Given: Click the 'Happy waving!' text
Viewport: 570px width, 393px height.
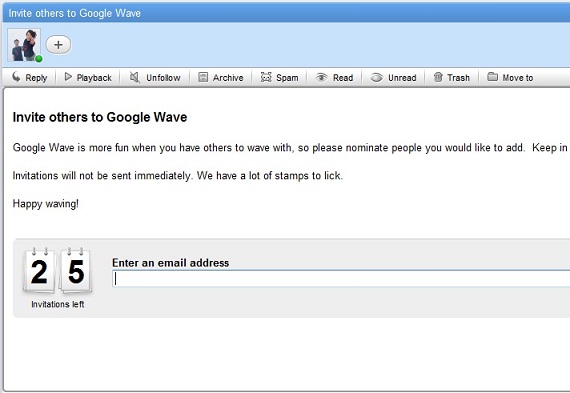Looking at the screenshot, I should point(46,204).
